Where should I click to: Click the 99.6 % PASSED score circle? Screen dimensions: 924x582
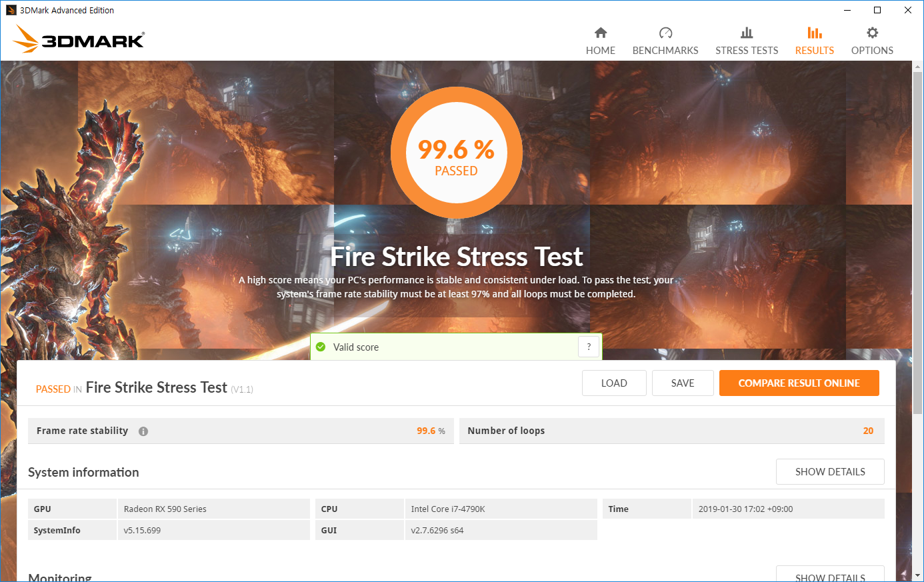point(457,153)
